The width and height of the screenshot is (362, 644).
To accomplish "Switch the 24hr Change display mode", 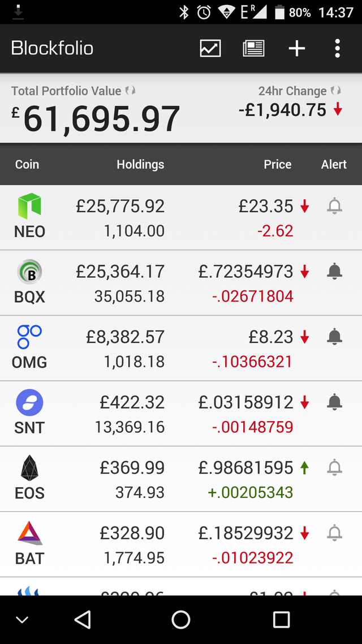I will coord(336,91).
